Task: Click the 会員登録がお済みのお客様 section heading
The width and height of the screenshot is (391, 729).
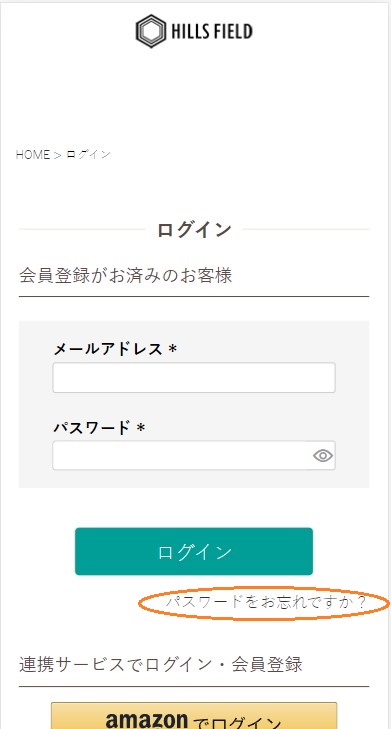Action: click(x=126, y=276)
